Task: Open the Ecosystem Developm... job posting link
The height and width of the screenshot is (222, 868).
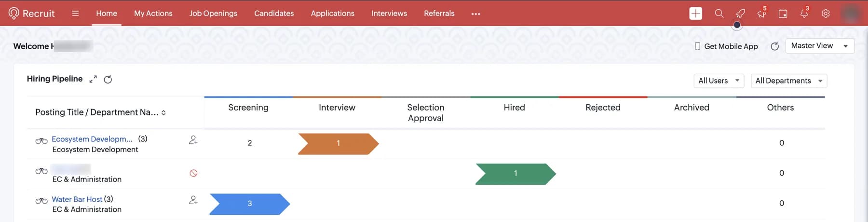Action: click(x=92, y=139)
